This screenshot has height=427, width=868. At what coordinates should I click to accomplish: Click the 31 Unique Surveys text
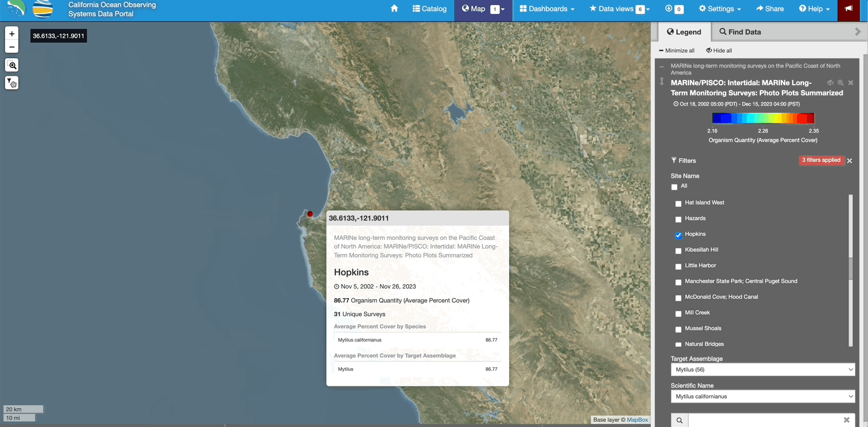click(359, 314)
